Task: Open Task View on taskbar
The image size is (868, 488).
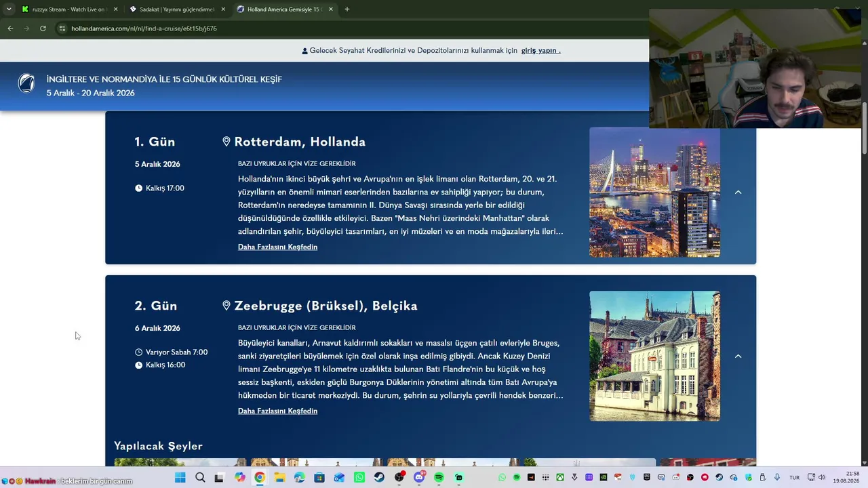Action: [219, 478]
